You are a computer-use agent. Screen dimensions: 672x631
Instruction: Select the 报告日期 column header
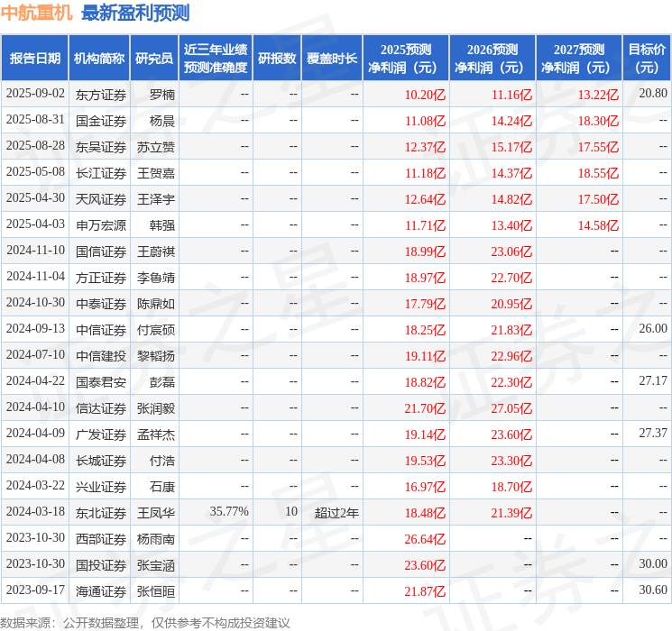[x=34, y=59]
